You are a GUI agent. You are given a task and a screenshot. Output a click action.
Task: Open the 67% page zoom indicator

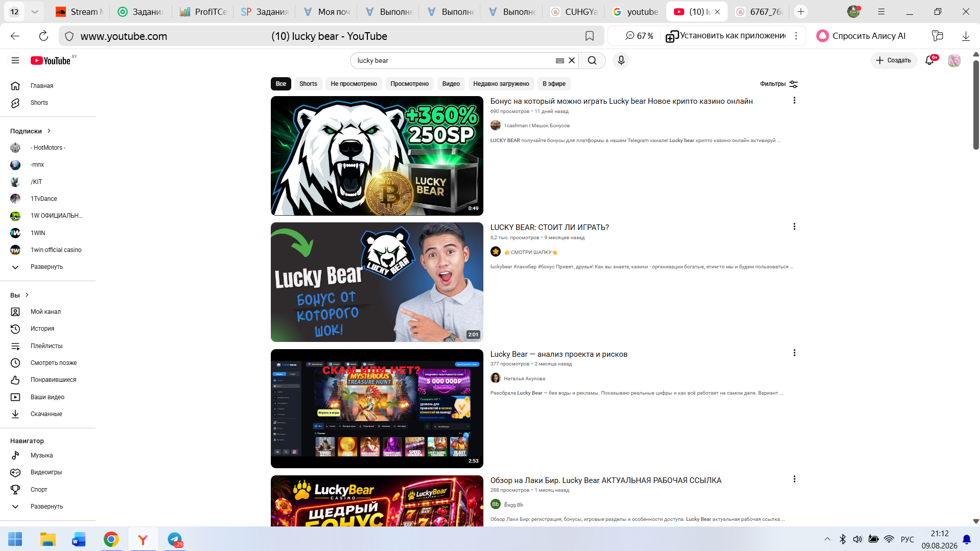(x=639, y=36)
